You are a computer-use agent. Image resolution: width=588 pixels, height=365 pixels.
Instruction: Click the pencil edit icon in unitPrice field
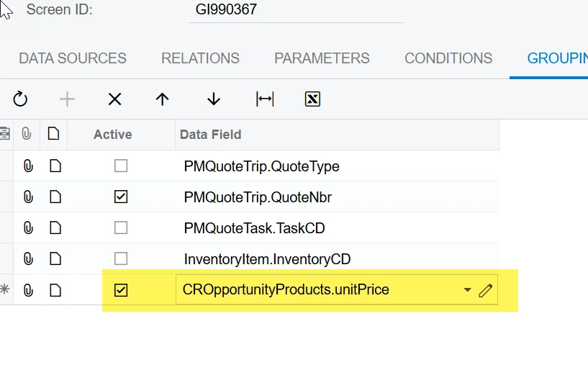486,290
